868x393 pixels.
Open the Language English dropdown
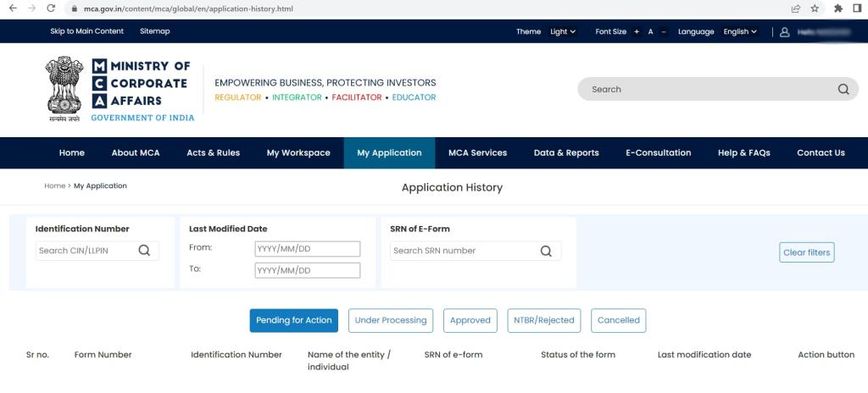740,31
